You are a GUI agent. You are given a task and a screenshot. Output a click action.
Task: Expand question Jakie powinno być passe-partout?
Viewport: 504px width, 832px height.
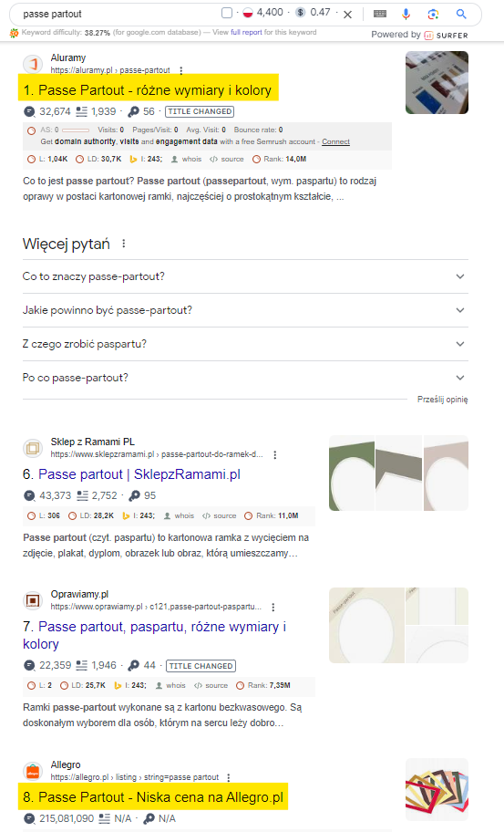(x=245, y=310)
